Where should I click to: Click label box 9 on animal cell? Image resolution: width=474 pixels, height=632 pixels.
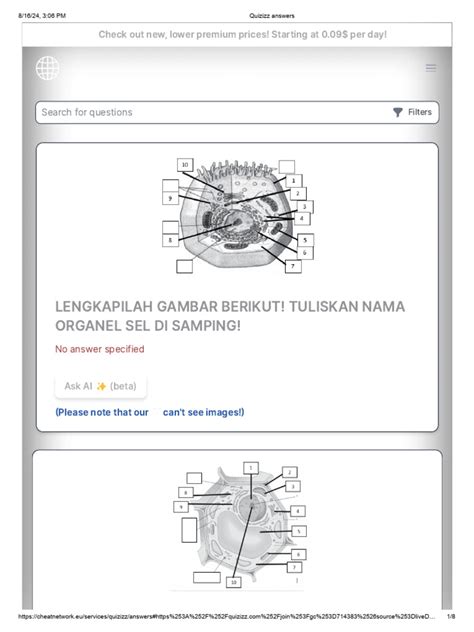tap(170, 198)
